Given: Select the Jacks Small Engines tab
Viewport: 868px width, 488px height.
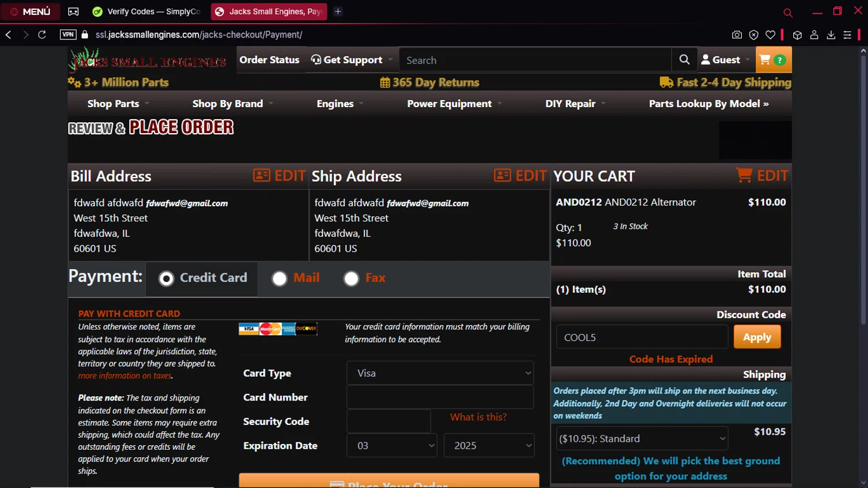Looking at the screenshot, I should (269, 12).
